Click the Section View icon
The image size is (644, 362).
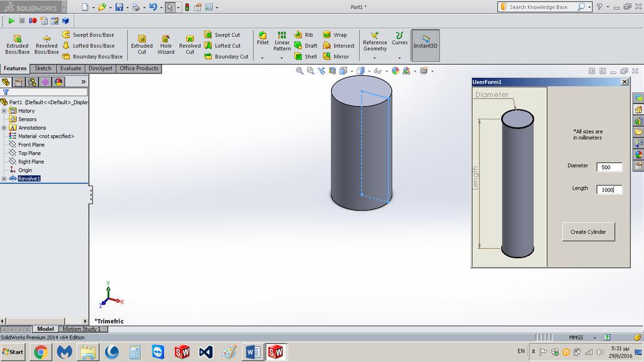pos(332,71)
